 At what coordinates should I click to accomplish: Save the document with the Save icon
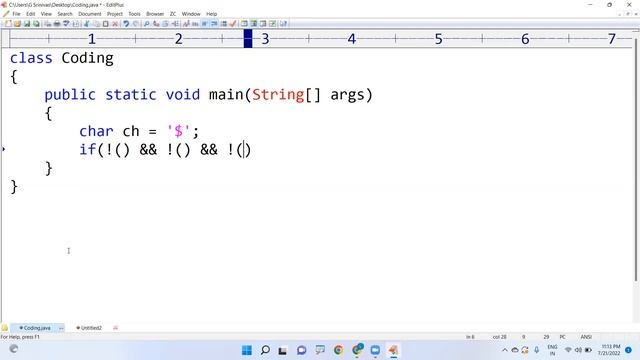(x=27, y=24)
